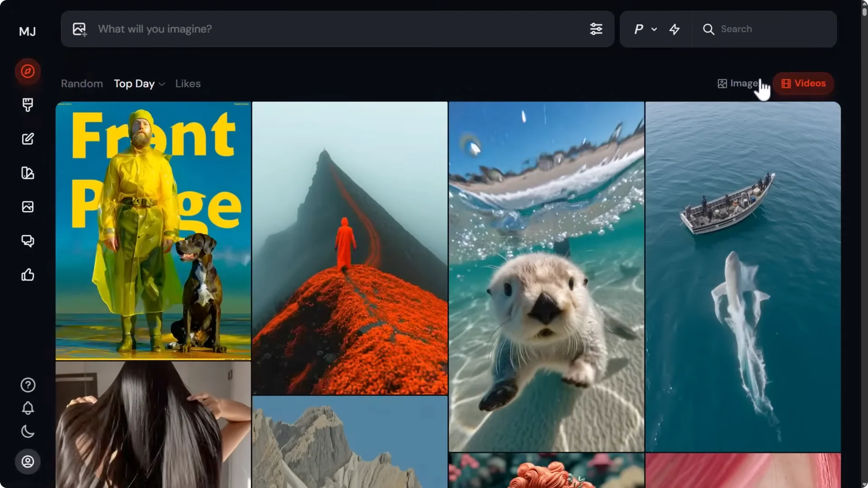
Task: Open notifications via the bell
Action: coord(28,408)
